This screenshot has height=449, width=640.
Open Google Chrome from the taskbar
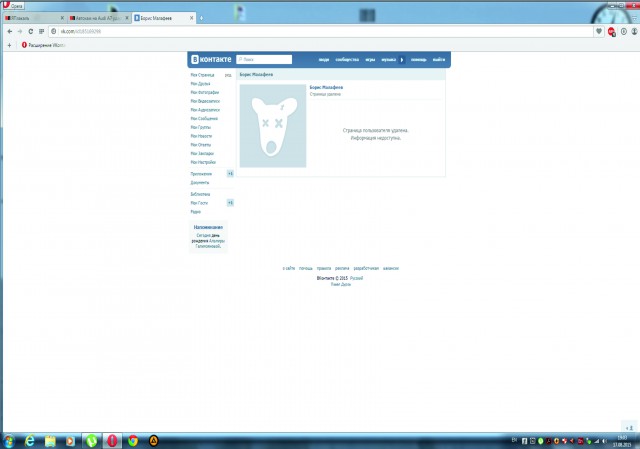click(133, 440)
